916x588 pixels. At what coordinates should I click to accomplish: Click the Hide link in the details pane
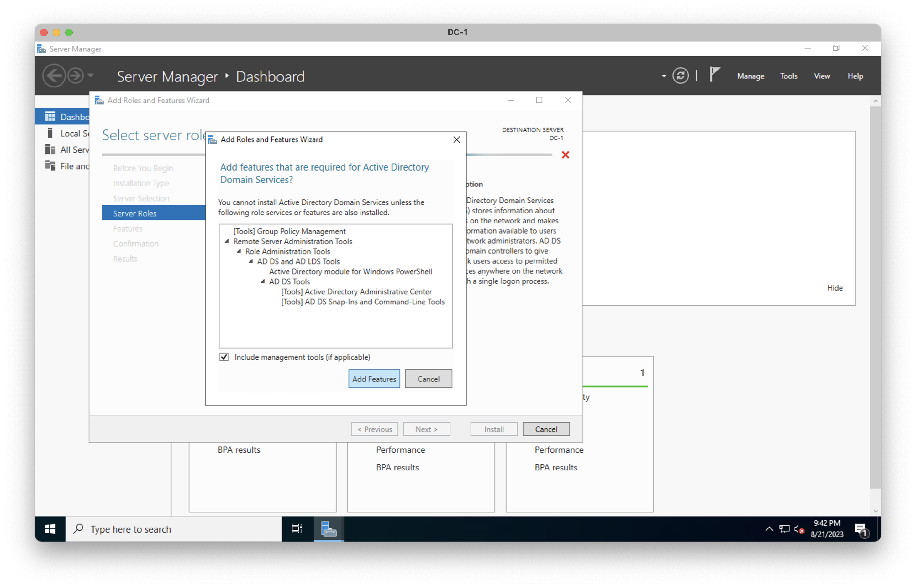835,287
